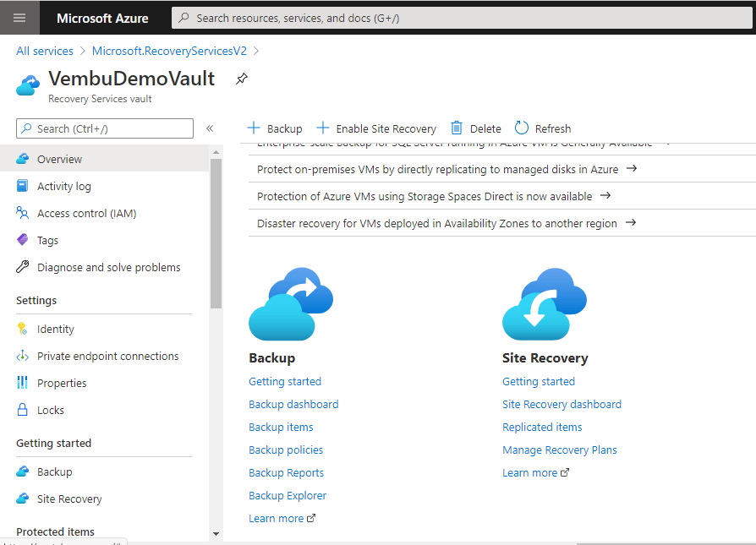Refresh the vault overview
The image size is (756, 545).
coord(543,128)
